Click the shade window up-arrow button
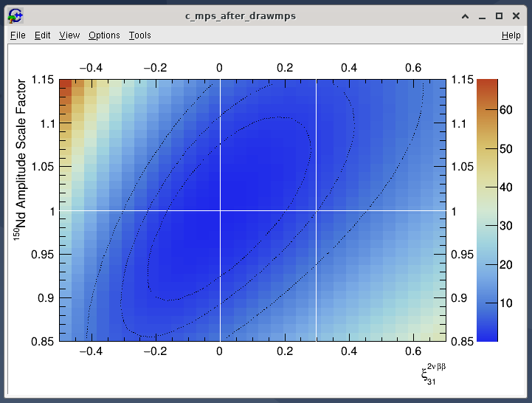 click(465, 16)
